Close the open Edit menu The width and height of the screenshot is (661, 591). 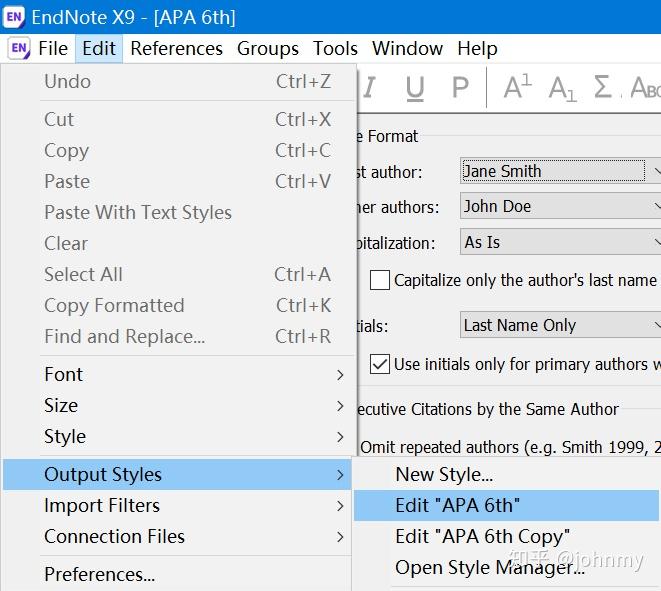99,48
